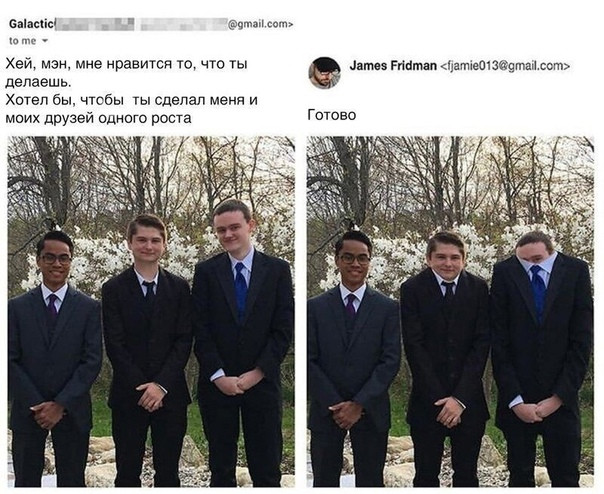Click the 'to me' recipient label
The image size is (604, 494).
click(22, 41)
